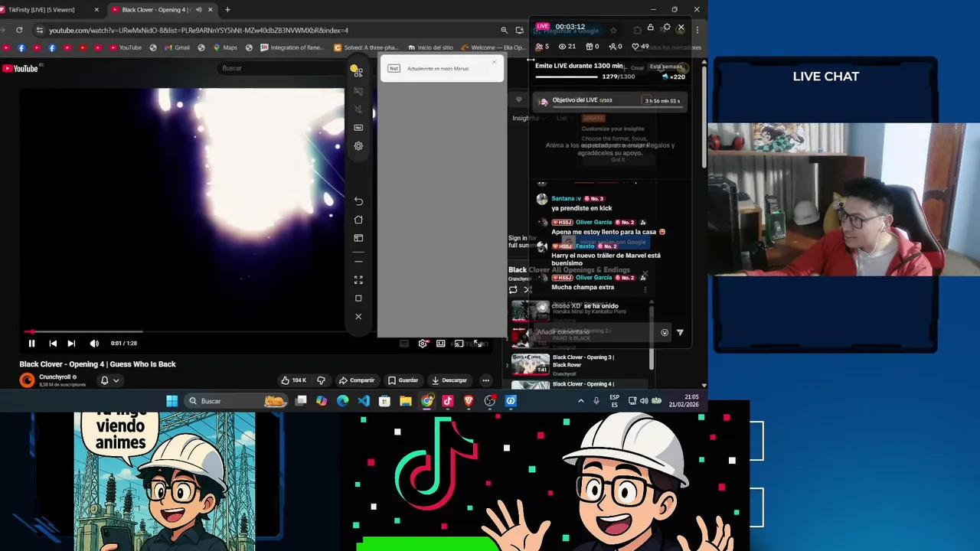The image size is (980, 551).
Task: Open Crunchyroll channel avatar
Action: (x=27, y=380)
